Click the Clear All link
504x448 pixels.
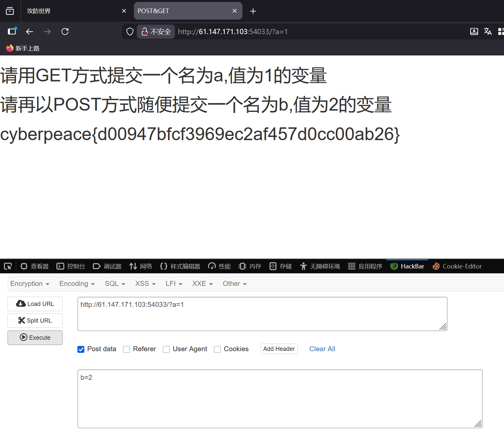[322, 349]
